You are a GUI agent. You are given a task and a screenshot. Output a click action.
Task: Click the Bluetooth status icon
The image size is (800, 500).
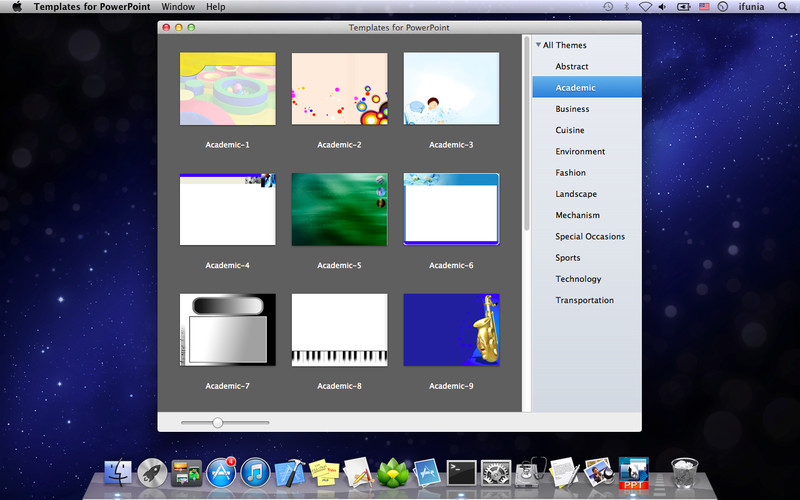point(627,7)
